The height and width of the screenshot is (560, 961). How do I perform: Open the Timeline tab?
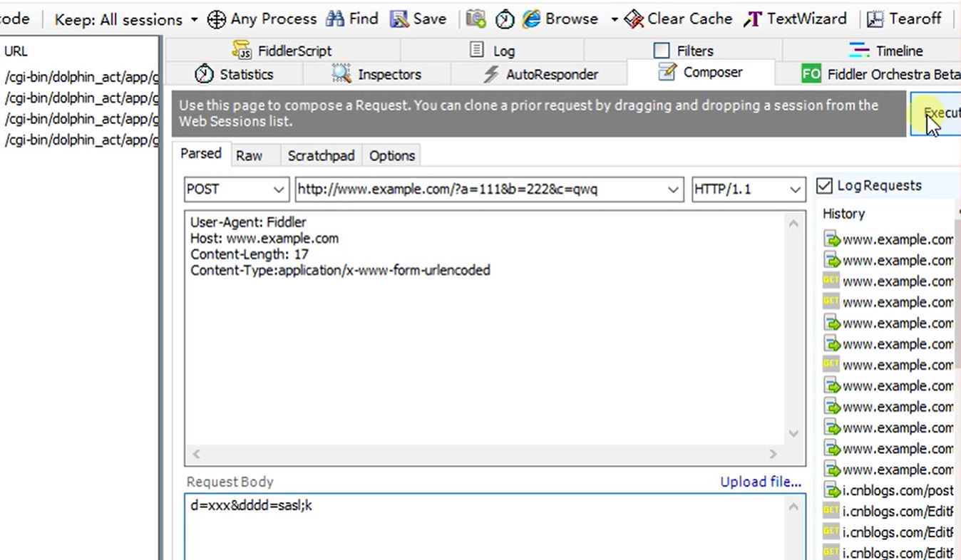point(885,51)
